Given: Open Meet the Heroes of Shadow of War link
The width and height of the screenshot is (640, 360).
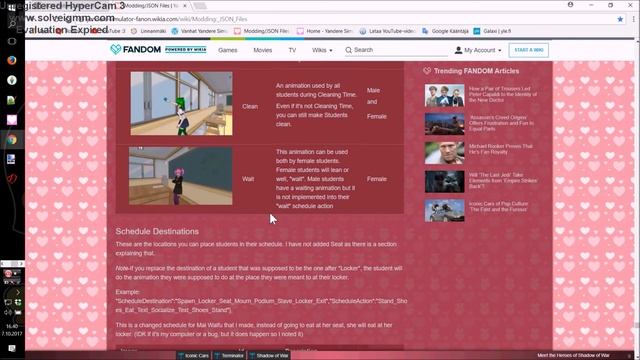Looking at the screenshot, I should coord(573,356).
